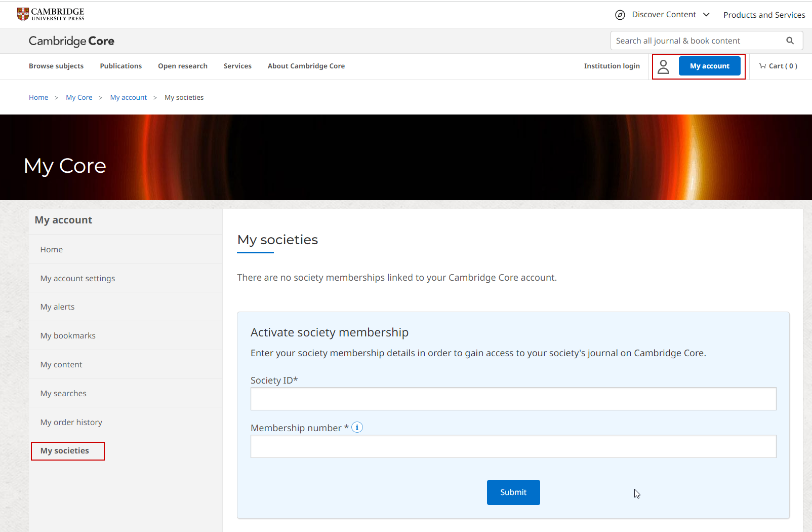Click the Membership number info icon

(357, 427)
